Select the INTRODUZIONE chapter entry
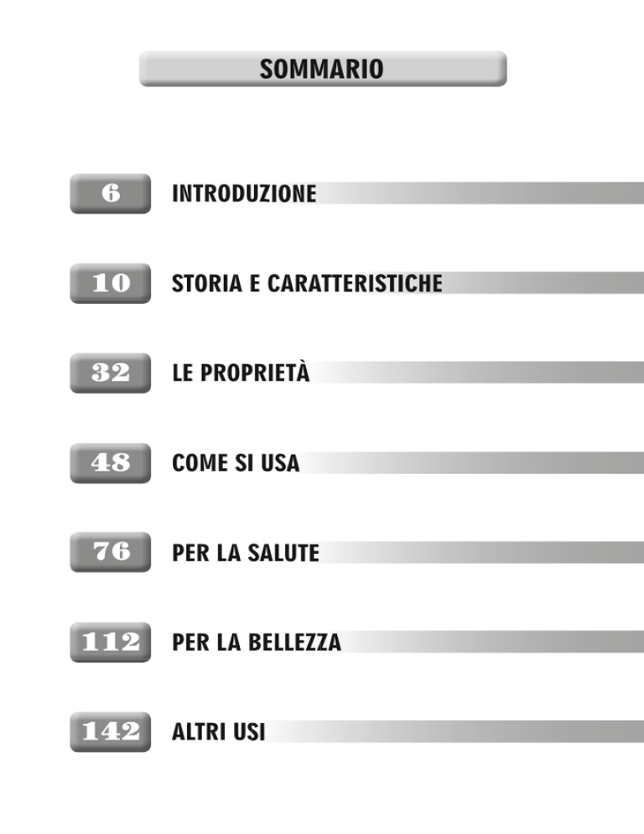This screenshot has height=834, width=644. [x=244, y=194]
